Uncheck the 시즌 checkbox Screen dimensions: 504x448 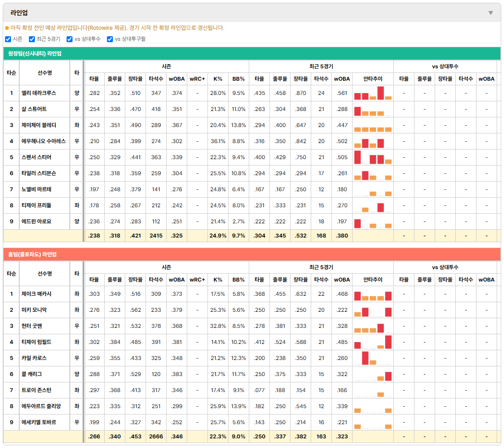coord(8,39)
